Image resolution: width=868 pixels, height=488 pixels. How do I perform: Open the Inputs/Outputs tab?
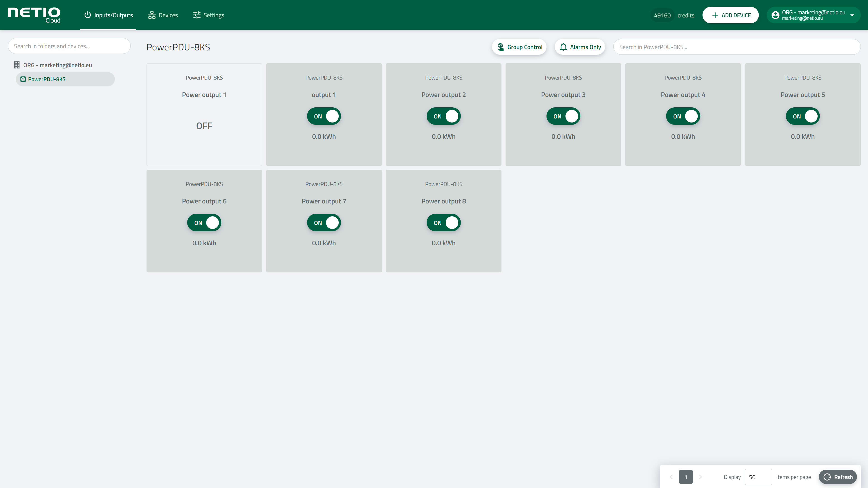pyautogui.click(x=108, y=15)
